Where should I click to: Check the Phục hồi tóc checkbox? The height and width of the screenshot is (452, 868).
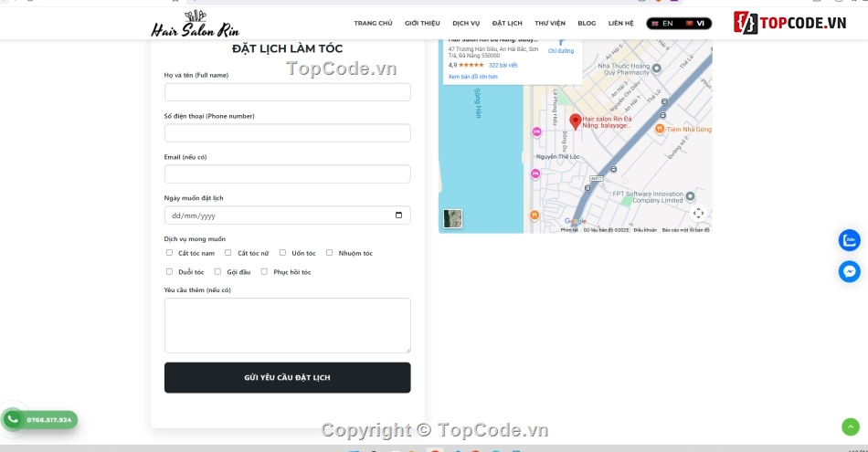[x=264, y=271]
